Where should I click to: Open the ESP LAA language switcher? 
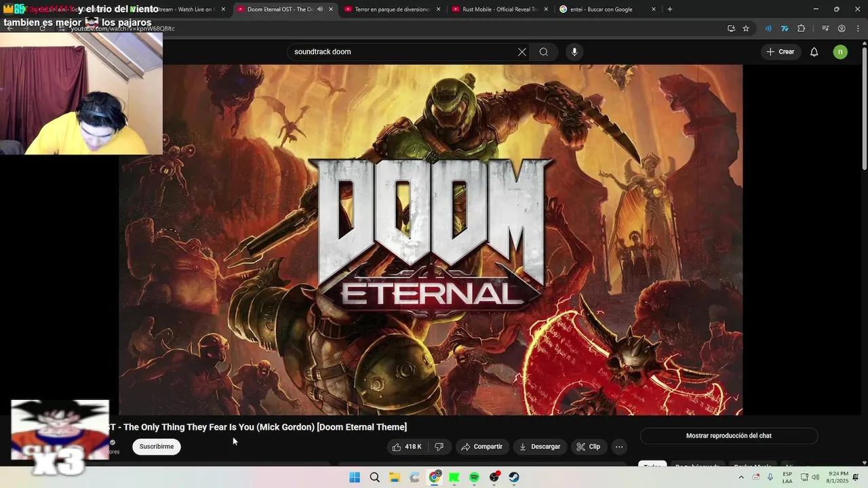(x=787, y=477)
